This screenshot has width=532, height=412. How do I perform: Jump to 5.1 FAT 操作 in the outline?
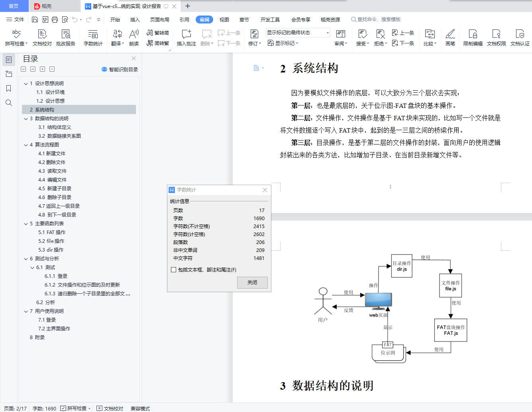(52, 232)
